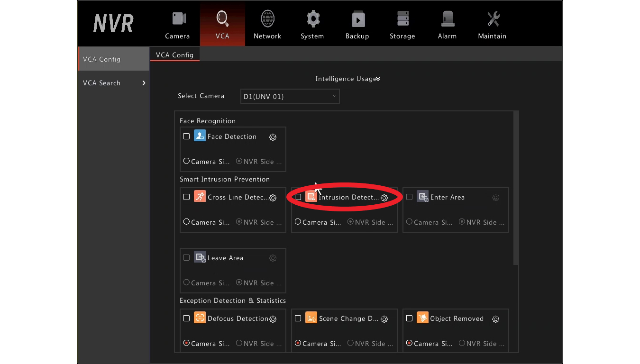Click the vertical scrollbar in VCA list
Image resolution: width=640 pixels, height=364 pixels.
516,188
